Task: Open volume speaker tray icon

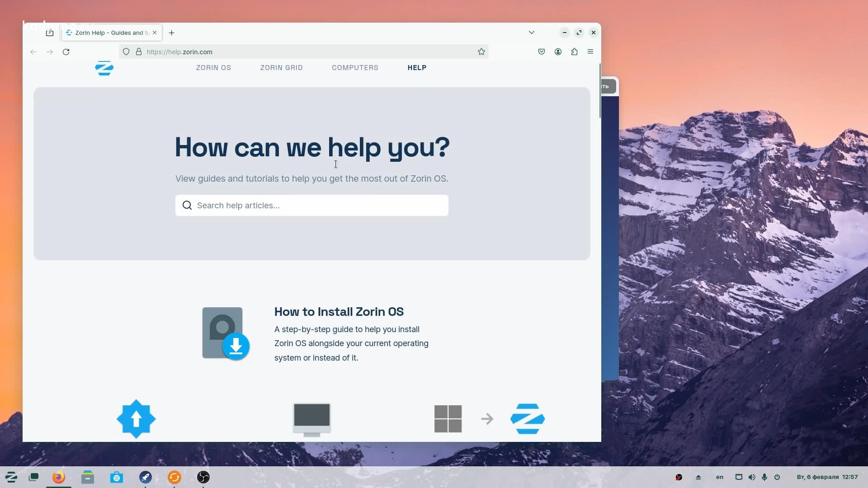Action: 752,477
